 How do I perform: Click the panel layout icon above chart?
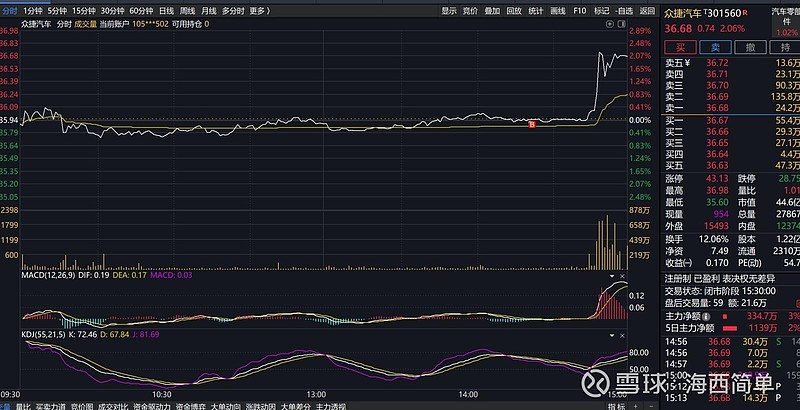tap(621, 24)
